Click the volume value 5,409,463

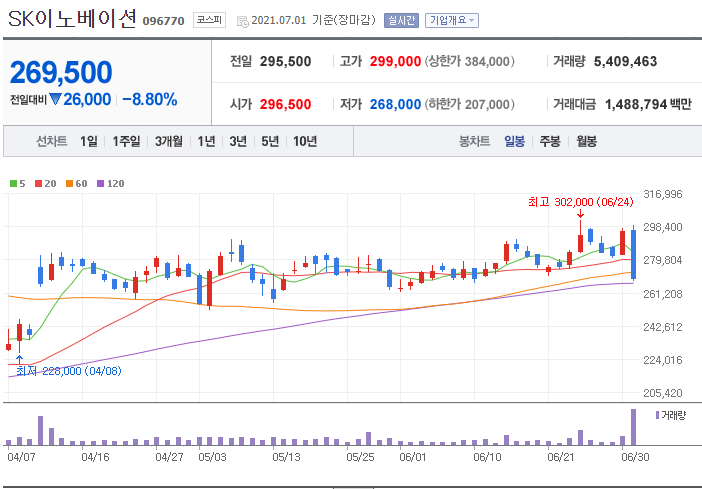coord(625,61)
